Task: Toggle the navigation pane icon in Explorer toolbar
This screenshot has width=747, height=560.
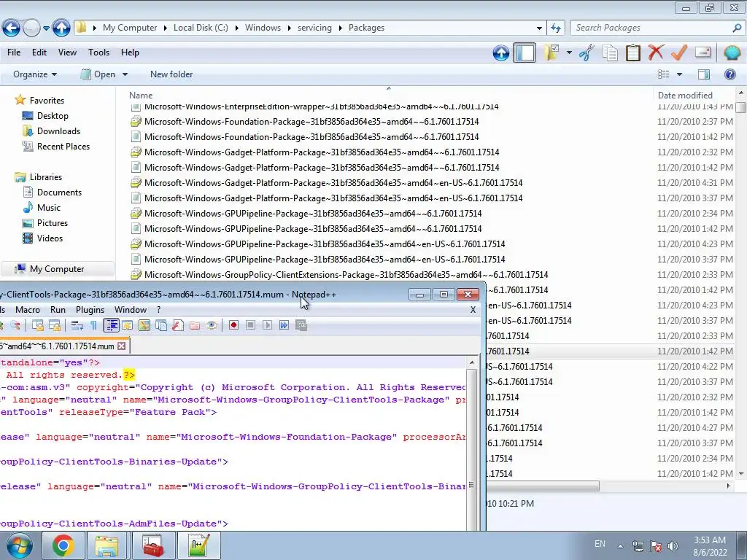Action: coord(525,52)
